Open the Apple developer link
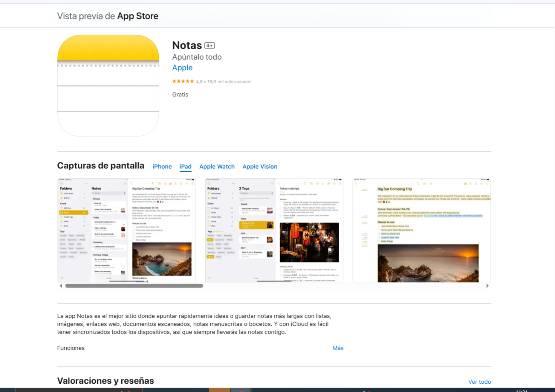The width and height of the screenshot is (555, 392). tap(182, 68)
